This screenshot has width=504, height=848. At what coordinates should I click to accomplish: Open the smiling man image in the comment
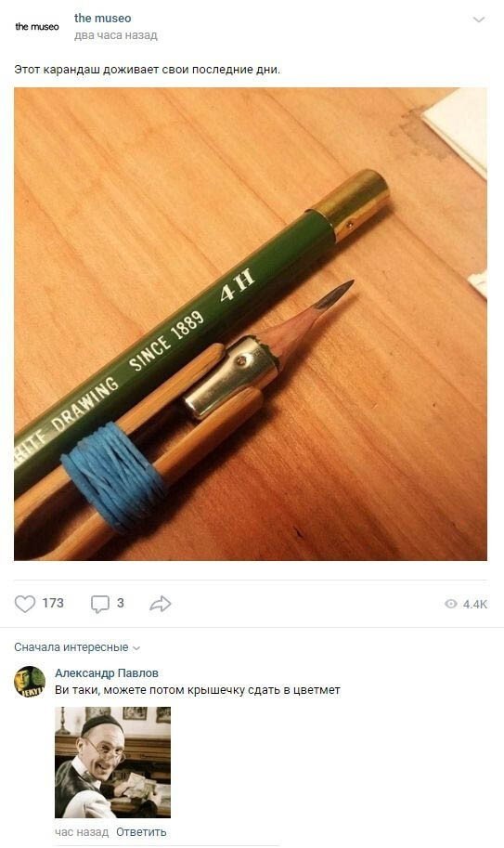(112, 762)
